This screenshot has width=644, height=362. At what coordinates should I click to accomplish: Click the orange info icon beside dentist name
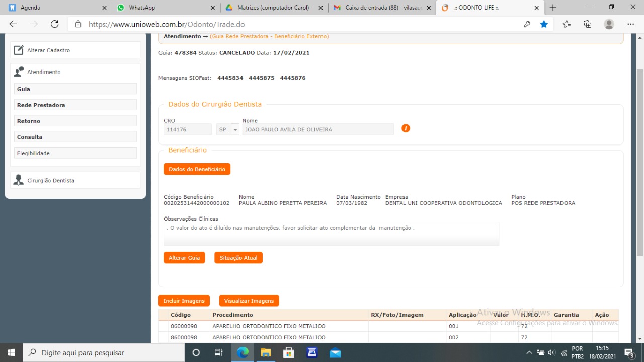click(x=406, y=128)
